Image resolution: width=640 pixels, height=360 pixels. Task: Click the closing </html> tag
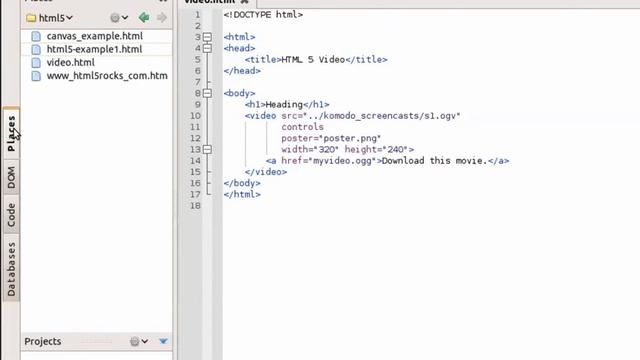[x=242, y=194]
